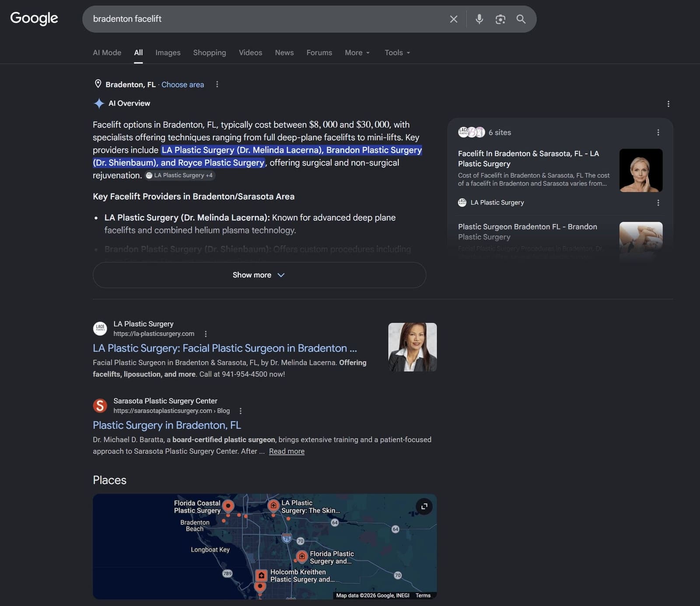Screen dimensions: 700x606
Task: Expand the More filters dropdown
Action: [x=357, y=53]
